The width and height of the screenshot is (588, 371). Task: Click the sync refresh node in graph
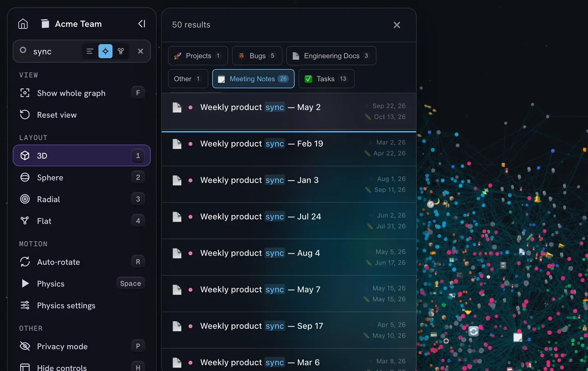click(473, 331)
